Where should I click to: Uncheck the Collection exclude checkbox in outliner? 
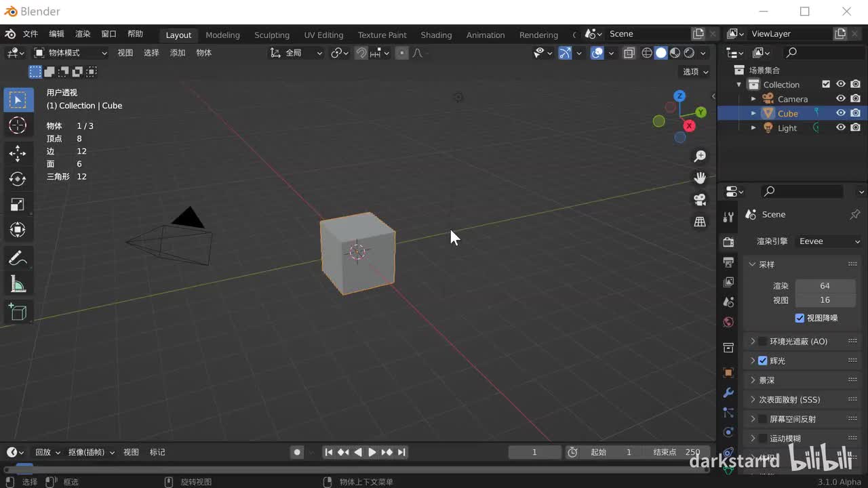click(826, 84)
